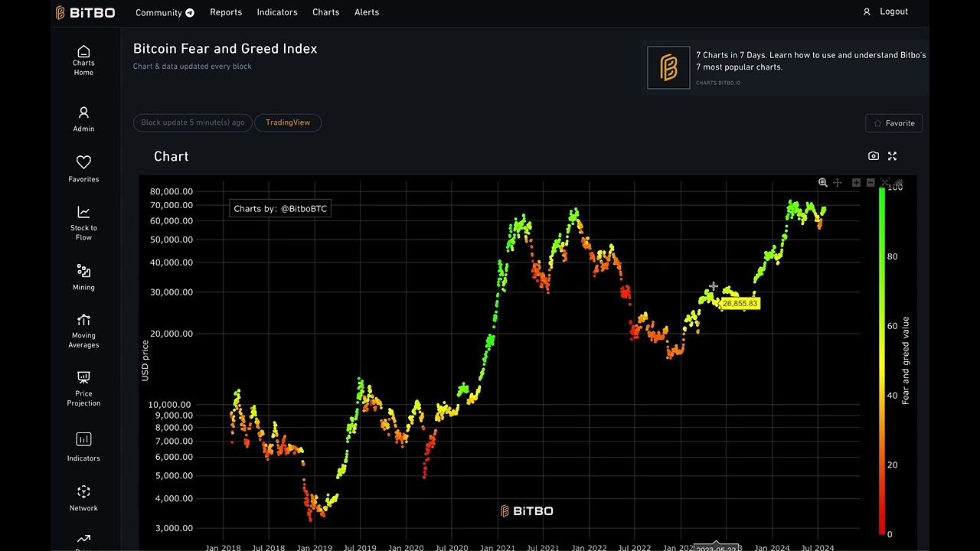
Task: Click the Block update status pill
Action: (x=193, y=122)
